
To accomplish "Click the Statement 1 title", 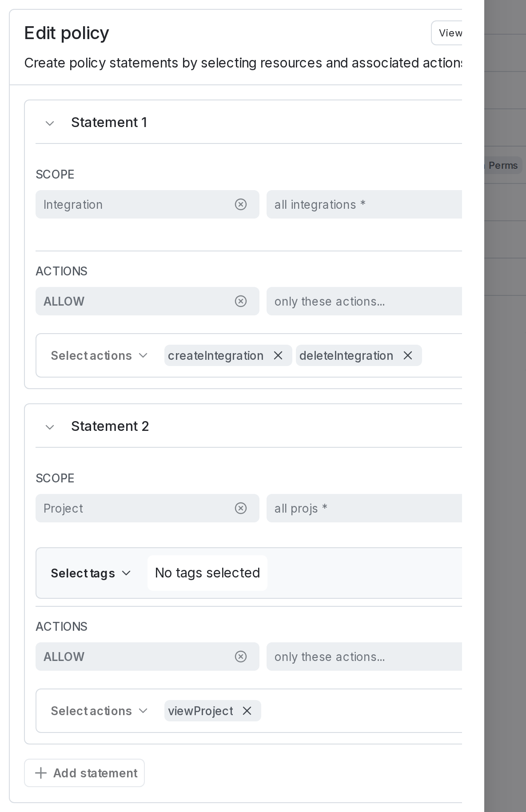I will [x=109, y=122].
